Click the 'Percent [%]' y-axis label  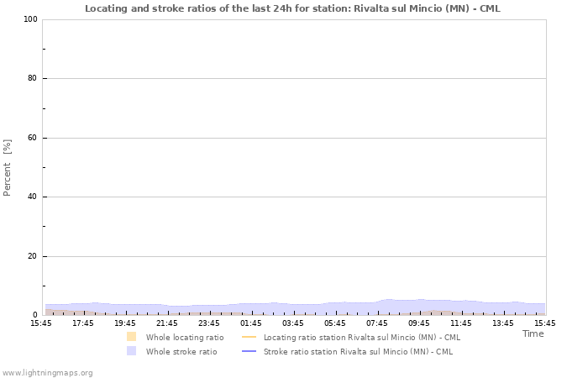click(x=8, y=167)
